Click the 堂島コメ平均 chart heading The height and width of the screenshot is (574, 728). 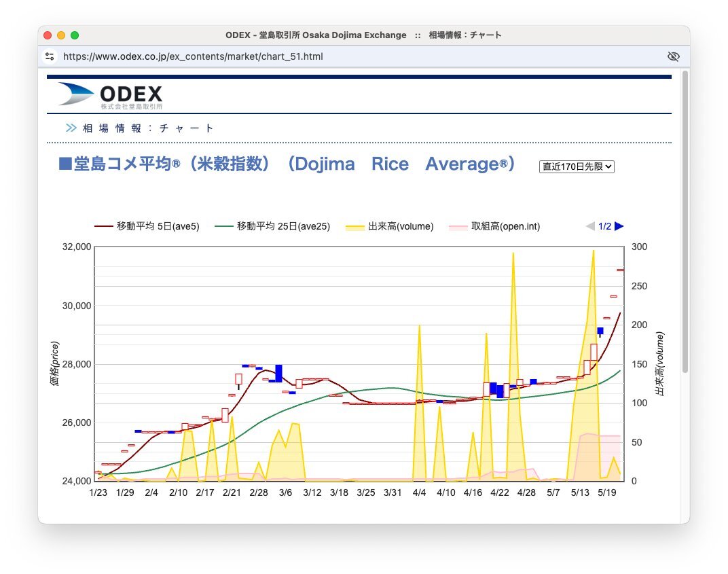tap(287, 164)
